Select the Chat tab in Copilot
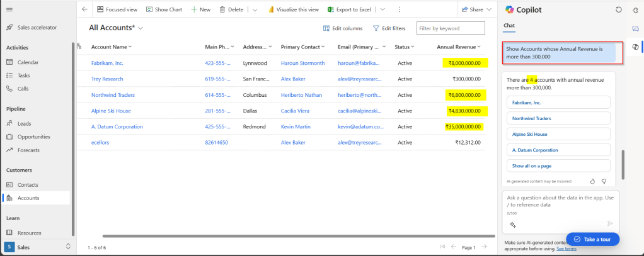644x256 pixels. (x=509, y=26)
